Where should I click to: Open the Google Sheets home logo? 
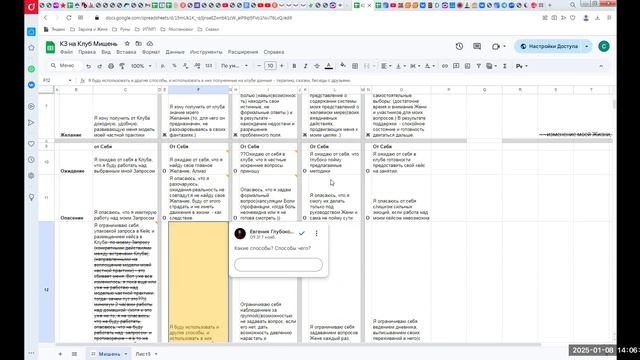(50, 47)
